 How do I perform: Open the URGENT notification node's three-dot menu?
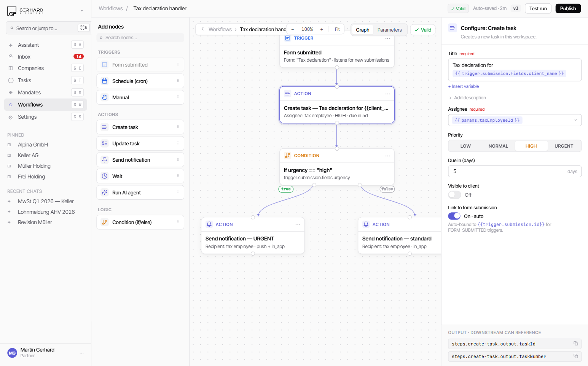tap(298, 224)
